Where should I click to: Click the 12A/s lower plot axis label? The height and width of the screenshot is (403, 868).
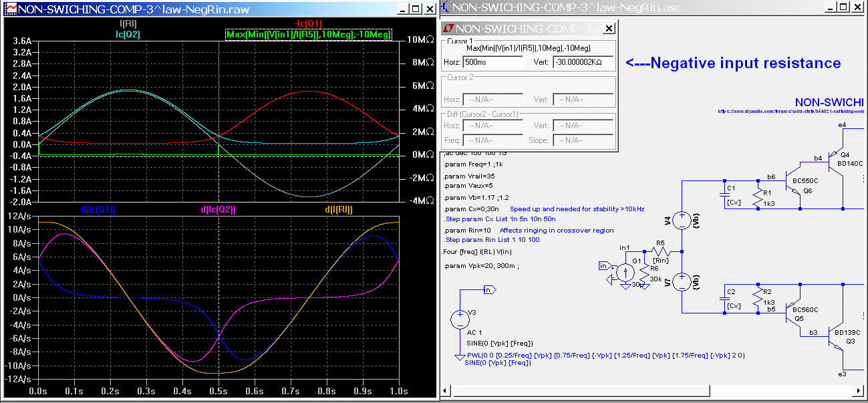tap(19, 216)
